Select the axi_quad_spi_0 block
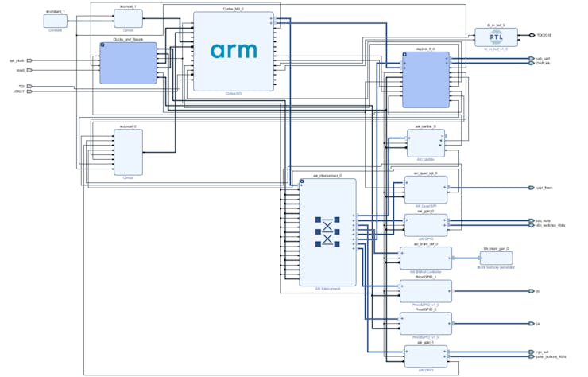 [426, 189]
